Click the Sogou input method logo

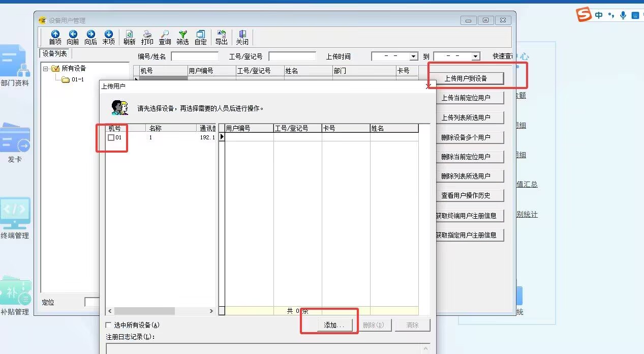(x=584, y=15)
